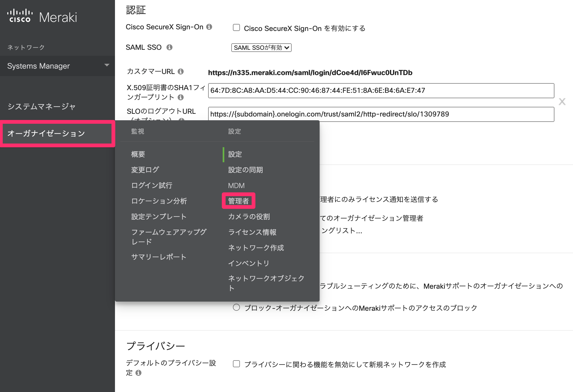
Task: Select the Merakiサポート access block radio button
Action: point(236,308)
